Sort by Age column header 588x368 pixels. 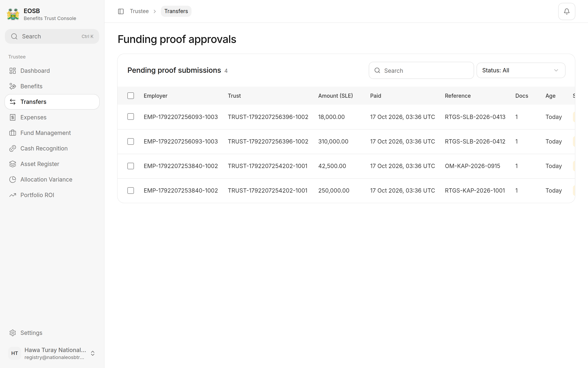click(550, 96)
